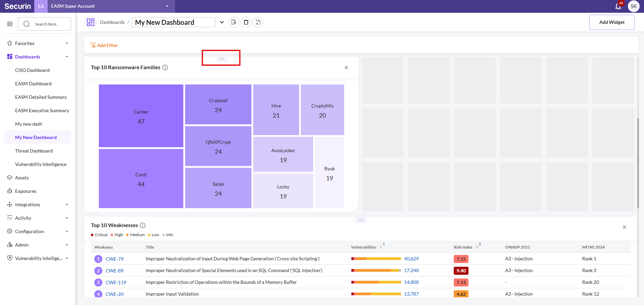
Task: Toggle the High legend item
Action: click(117, 235)
